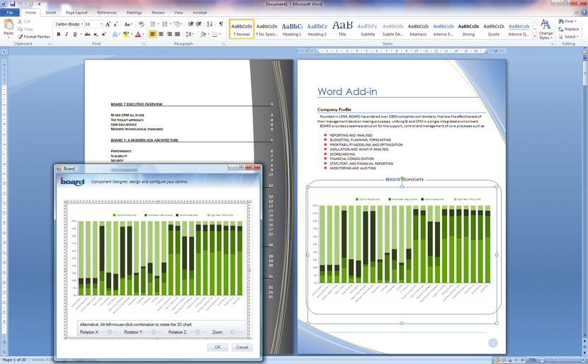Switch to the References tab
The width and height of the screenshot is (588, 364).
107,12
